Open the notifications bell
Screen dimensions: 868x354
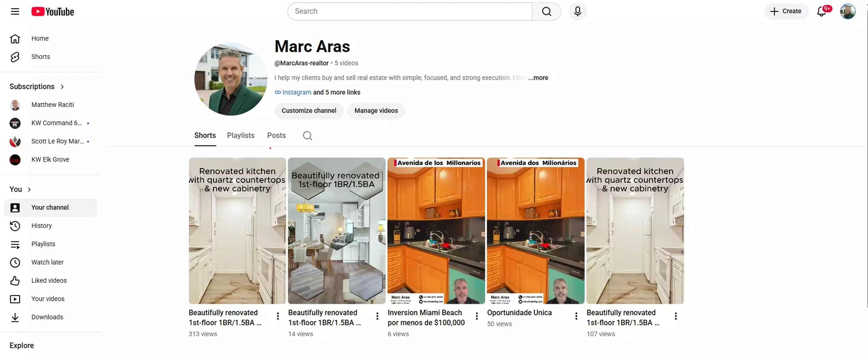[822, 11]
